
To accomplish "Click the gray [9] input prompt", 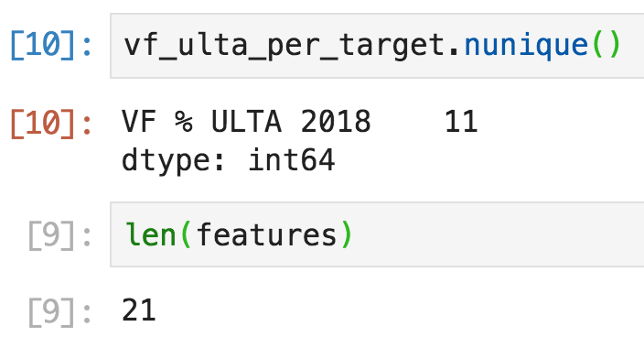I will [59, 235].
